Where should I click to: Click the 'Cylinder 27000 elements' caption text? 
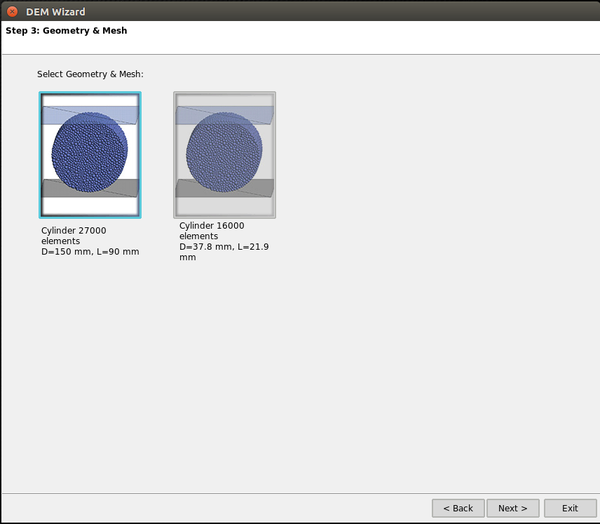(73, 235)
